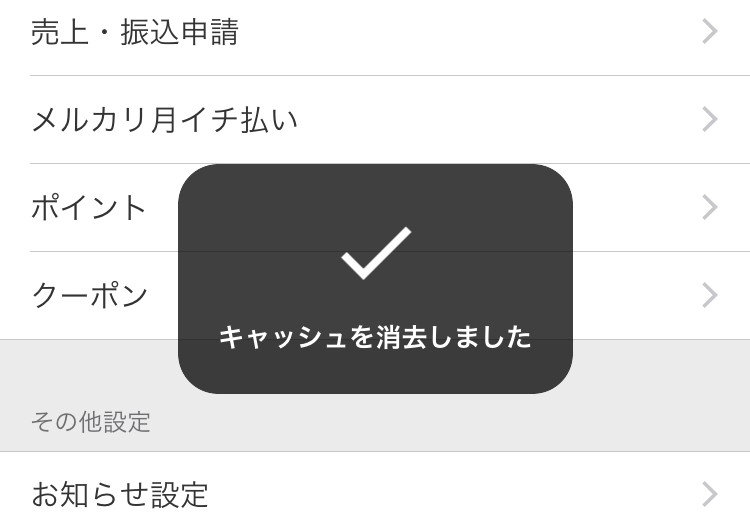Open the 売上・振込申請 menu item
This screenshot has width=750, height=526.
[135, 32]
